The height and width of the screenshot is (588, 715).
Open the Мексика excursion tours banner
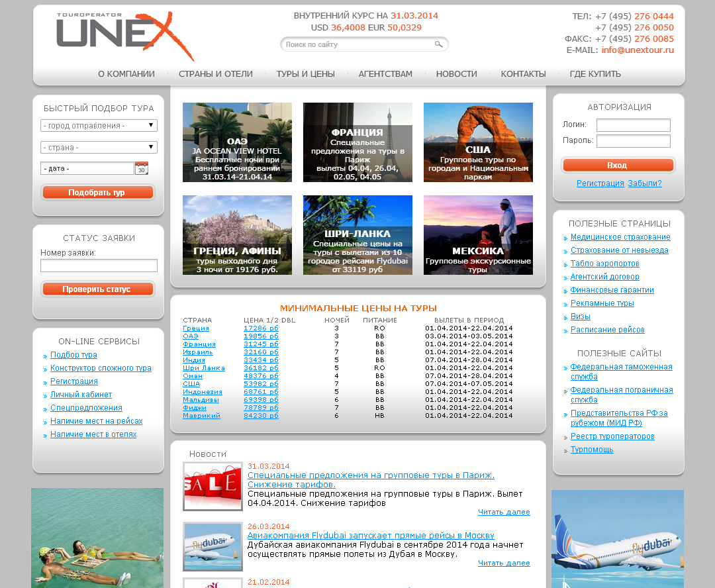(x=478, y=235)
